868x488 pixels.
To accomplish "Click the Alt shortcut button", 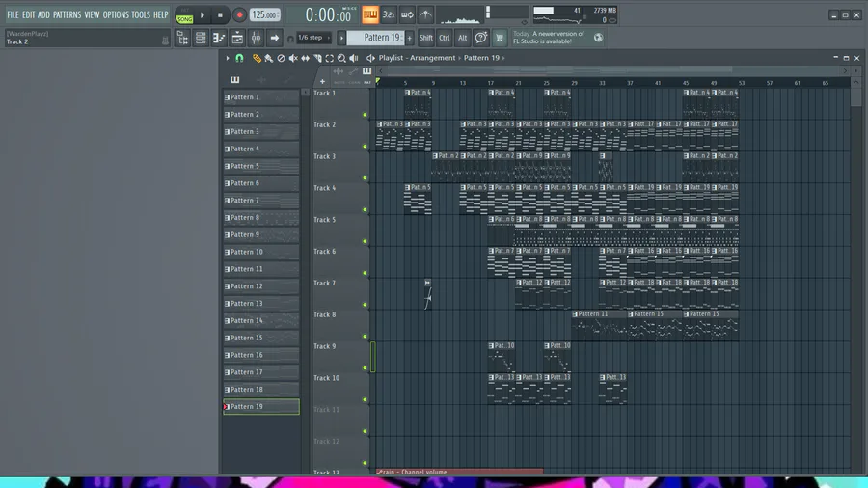I will pos(462,38).
